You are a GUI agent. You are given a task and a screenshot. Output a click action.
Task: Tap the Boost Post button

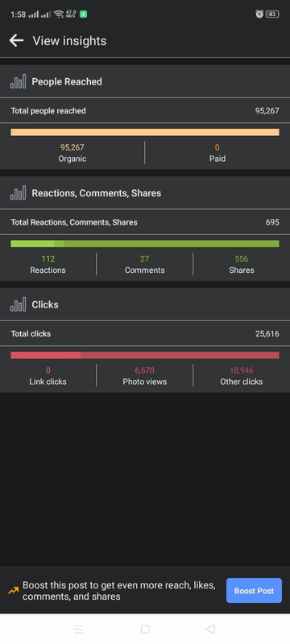pyautogui.click(x=254, y=591)
